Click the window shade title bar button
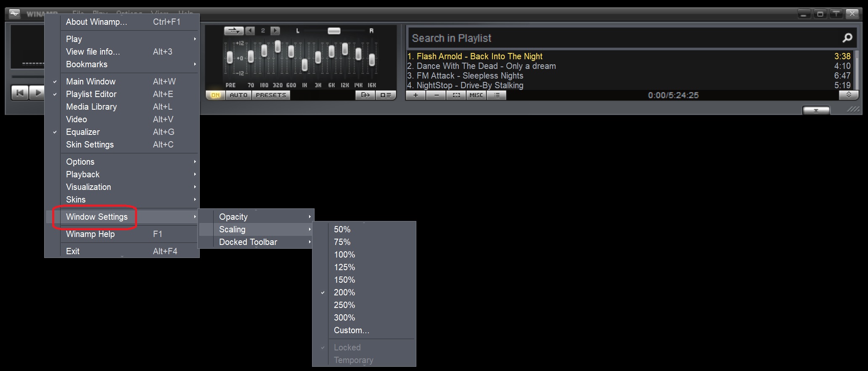Viewport: 868px width, 371px height. [x=836, y=14]
